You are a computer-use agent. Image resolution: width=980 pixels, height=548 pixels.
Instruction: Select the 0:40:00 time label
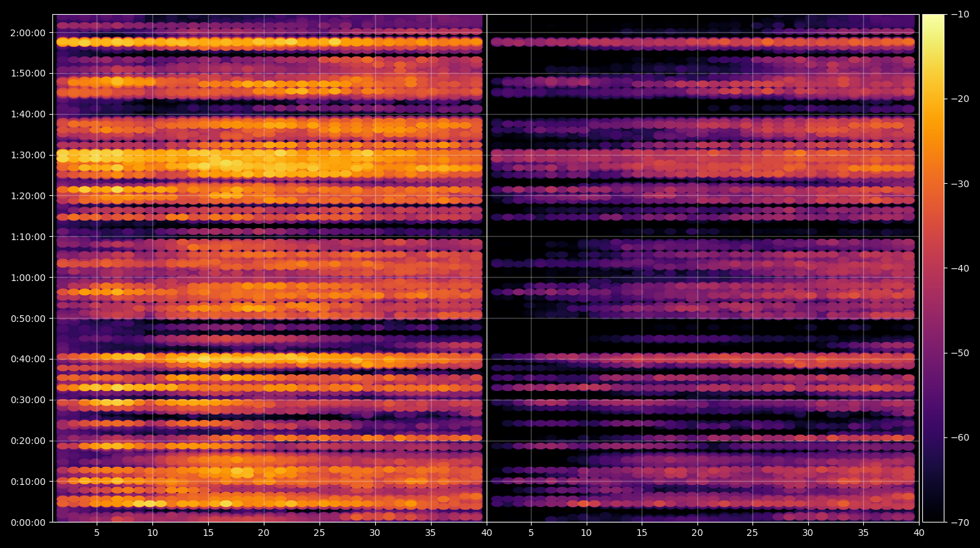point(28,359)
